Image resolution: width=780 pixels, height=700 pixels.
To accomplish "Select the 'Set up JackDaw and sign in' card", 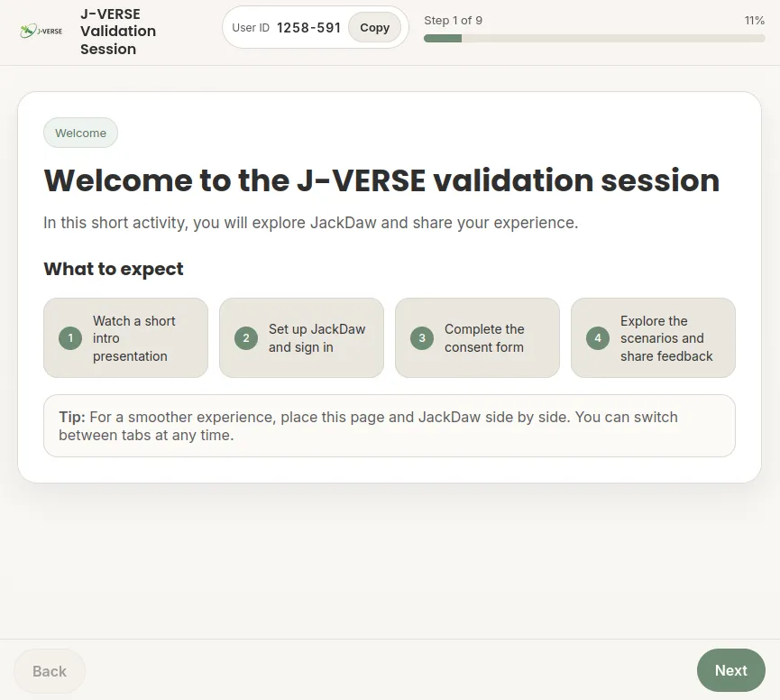I will [301, 337].
